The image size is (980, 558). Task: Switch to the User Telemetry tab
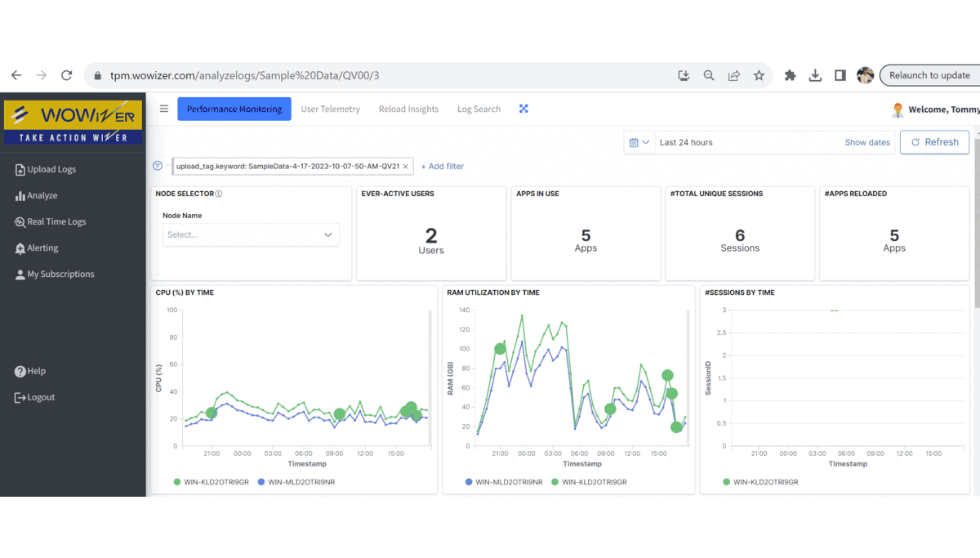point(330,109)
